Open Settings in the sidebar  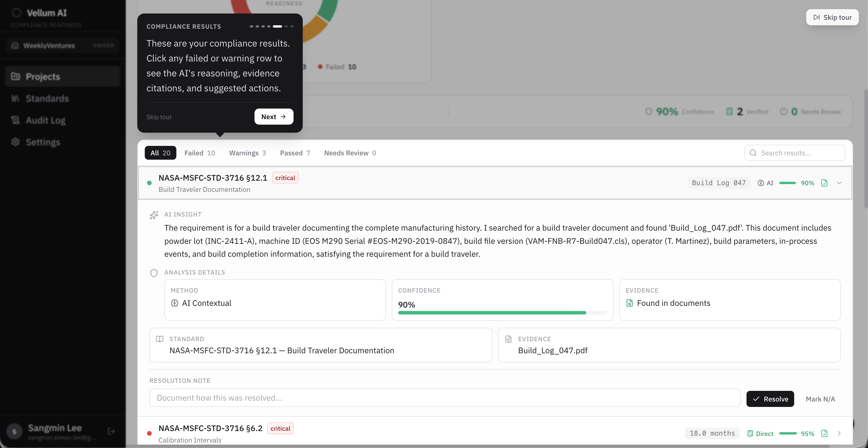point(63,142)
